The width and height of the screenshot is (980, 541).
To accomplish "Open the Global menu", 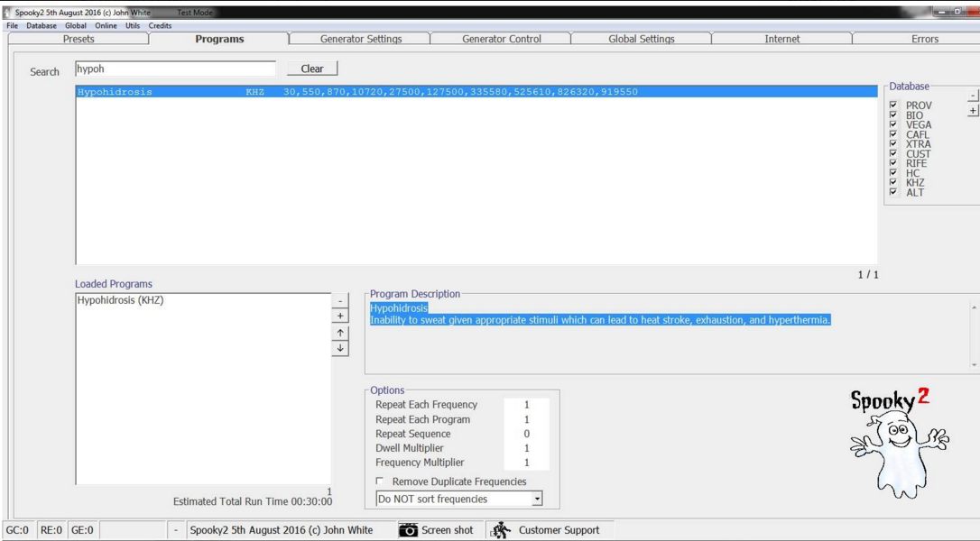I will (x=76, y=25).
